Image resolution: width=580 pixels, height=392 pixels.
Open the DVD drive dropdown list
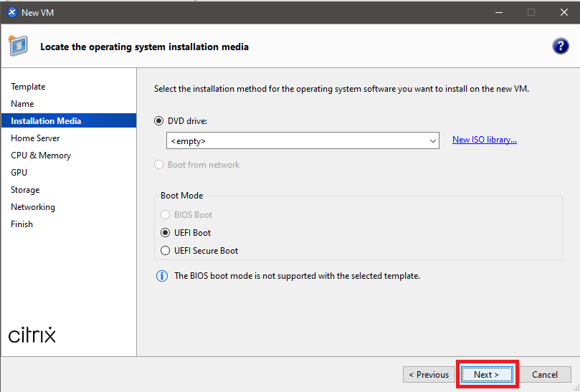pos(432,140)
